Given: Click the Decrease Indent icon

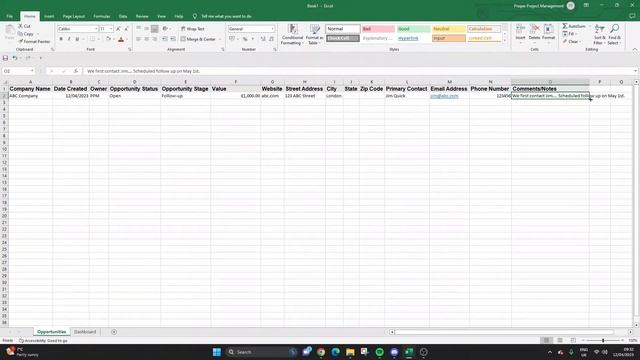Looking at the screenshot, I should coord(165,39).
